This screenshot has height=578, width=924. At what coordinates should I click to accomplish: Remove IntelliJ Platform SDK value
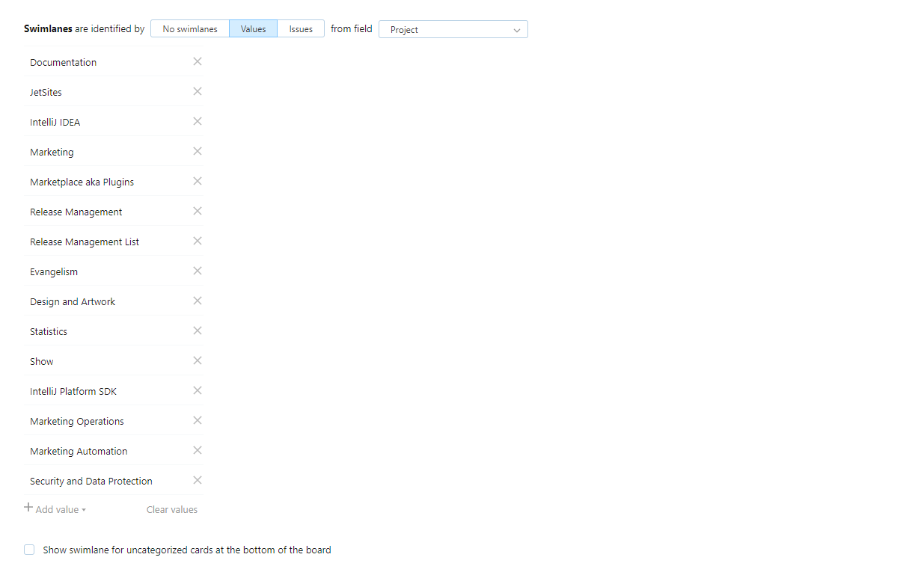pyautogui.click(x=198, y=390)
